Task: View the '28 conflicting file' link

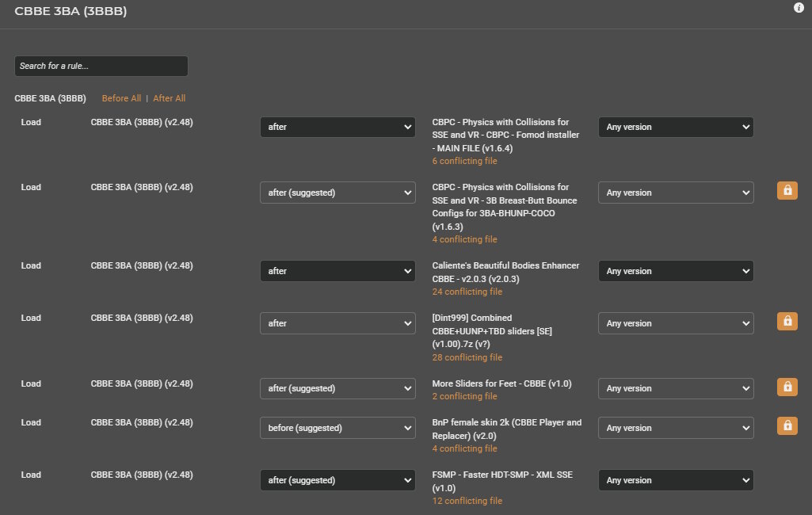Action: point(467,357)
